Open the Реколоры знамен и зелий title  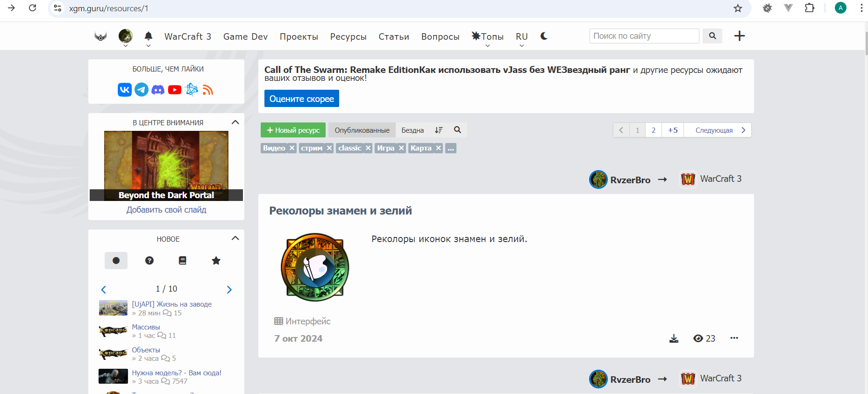pyautogui.click(x=341, y=211)
